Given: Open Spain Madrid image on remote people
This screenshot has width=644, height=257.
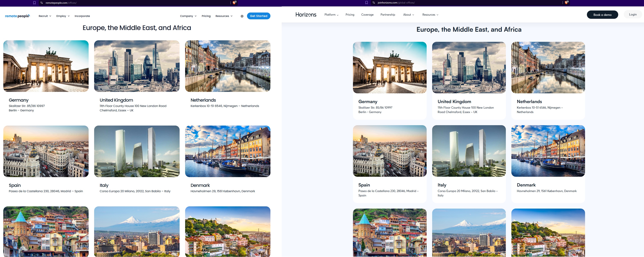Looking at the screenshot, I should 46,151.
